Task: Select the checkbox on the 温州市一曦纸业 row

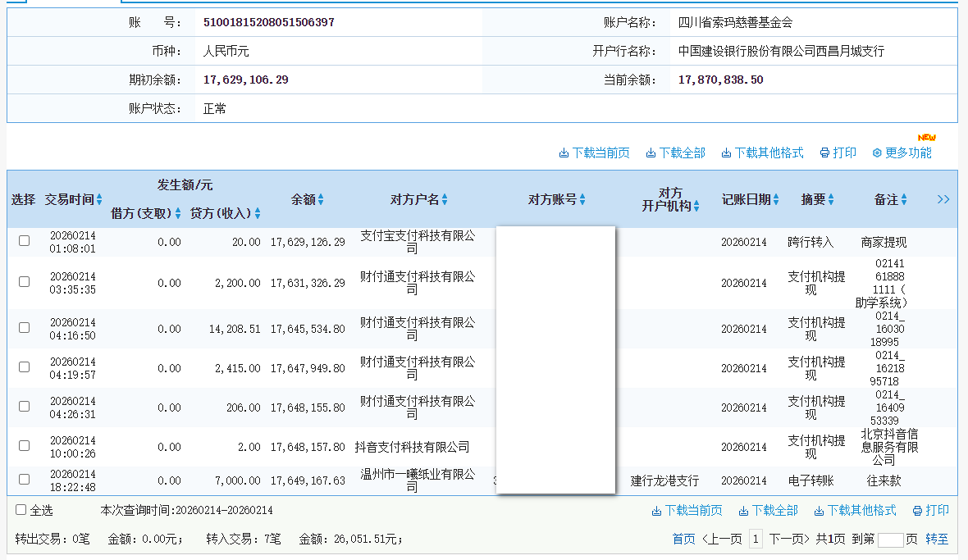Action: [23, 481]
